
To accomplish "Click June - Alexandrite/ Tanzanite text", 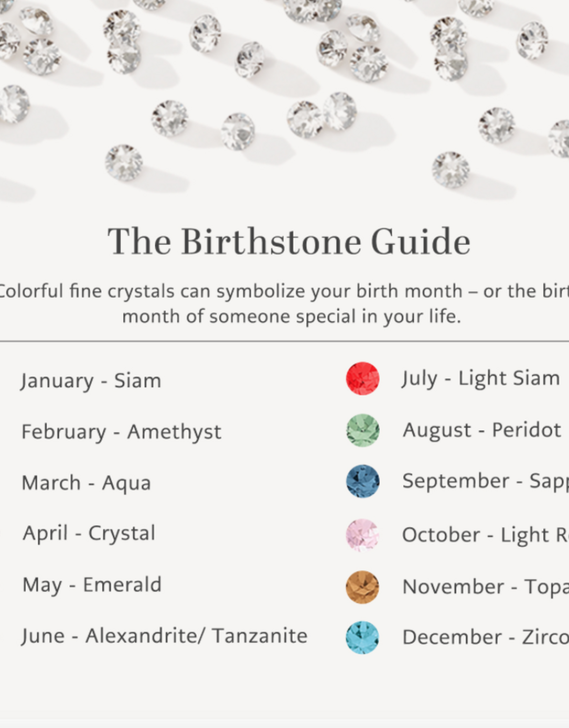I will (164, 636).
